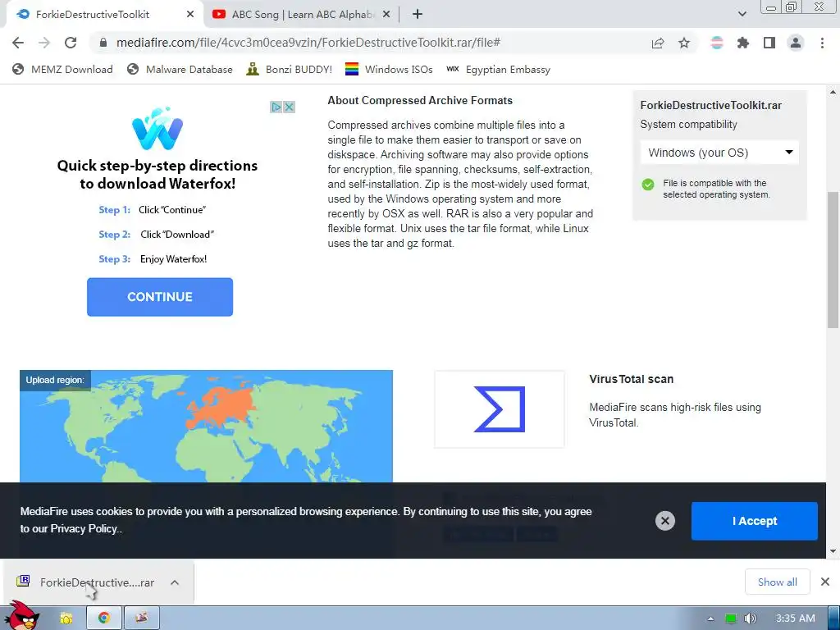The width and height of the screenshot is (840, 630).
Task: Show hidden system tray icons
Action: (711, 619)
